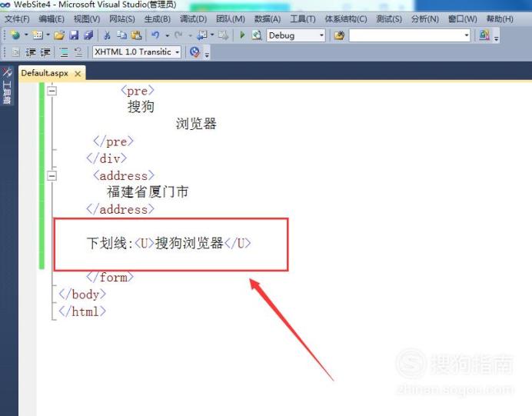
Task: Click the View in Browser icon
Action: click(x=257, y=35)
